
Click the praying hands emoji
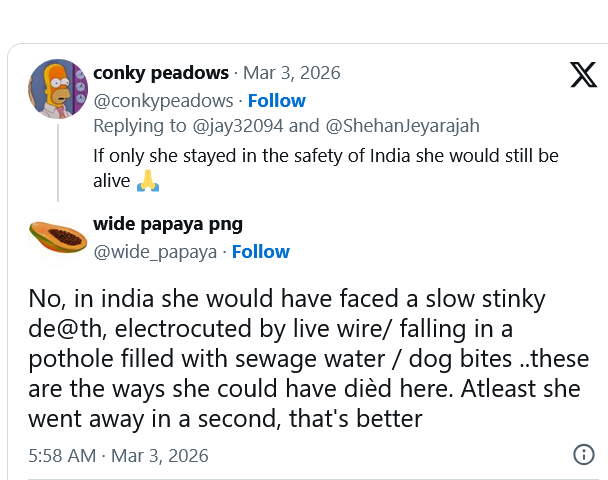pyautogui.click(x=148, y=182)
